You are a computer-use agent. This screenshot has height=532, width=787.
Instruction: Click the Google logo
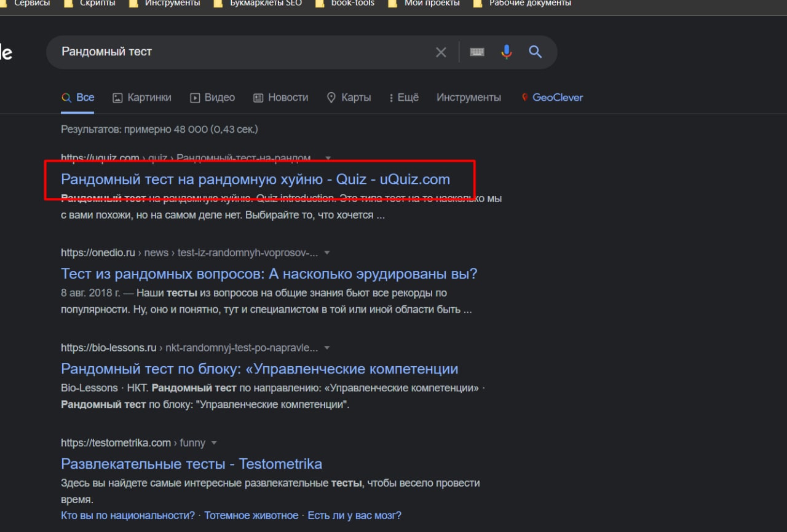click(x=6, y=53)
